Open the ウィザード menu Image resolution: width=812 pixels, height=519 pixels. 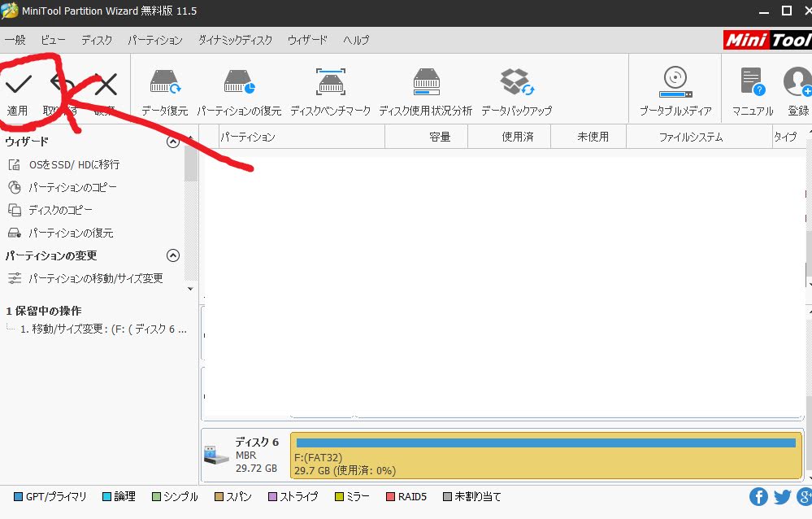click(x=307, y=40)
